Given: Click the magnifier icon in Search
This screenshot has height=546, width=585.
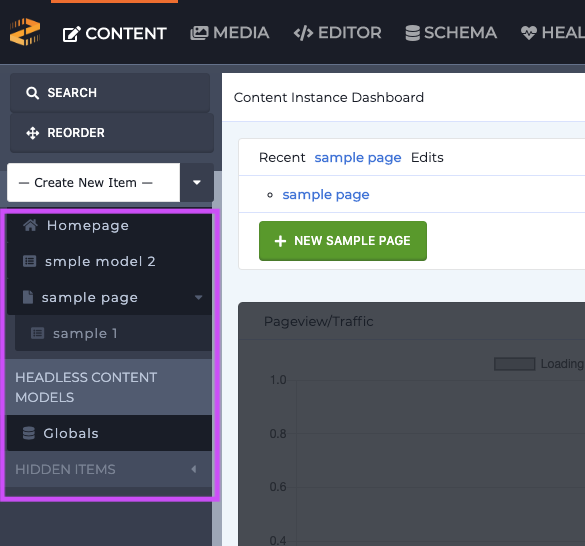Looking at the screenshot, I should coord(32,93).
